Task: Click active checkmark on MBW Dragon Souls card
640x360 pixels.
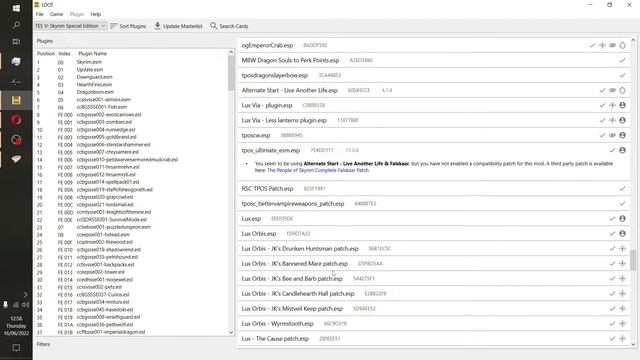Action: pos(622,60)
